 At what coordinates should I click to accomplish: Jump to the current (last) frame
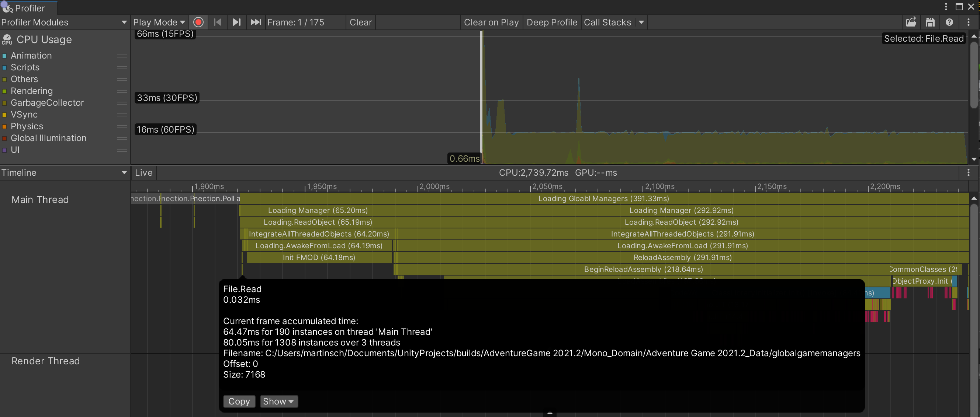pos(256,22)
